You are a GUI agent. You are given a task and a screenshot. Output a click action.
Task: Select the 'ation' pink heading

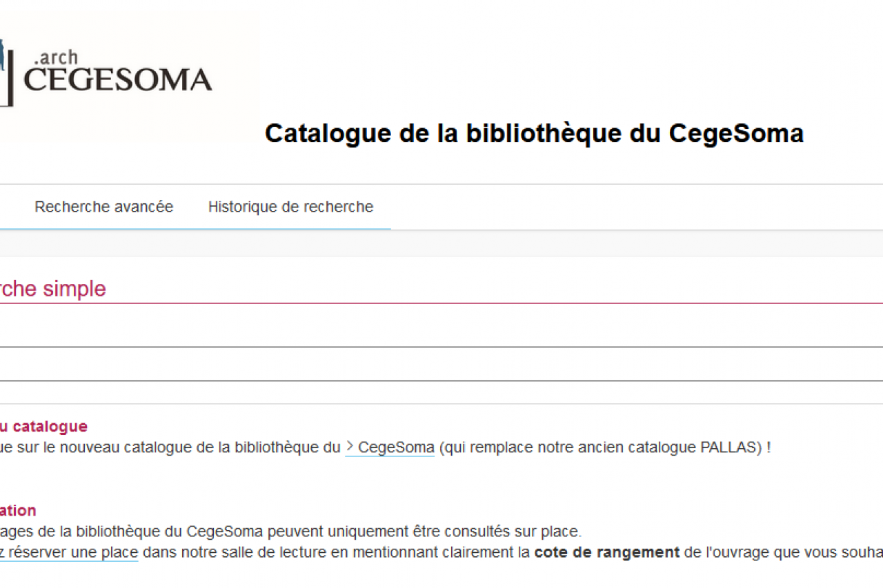(x=18, y=511)
